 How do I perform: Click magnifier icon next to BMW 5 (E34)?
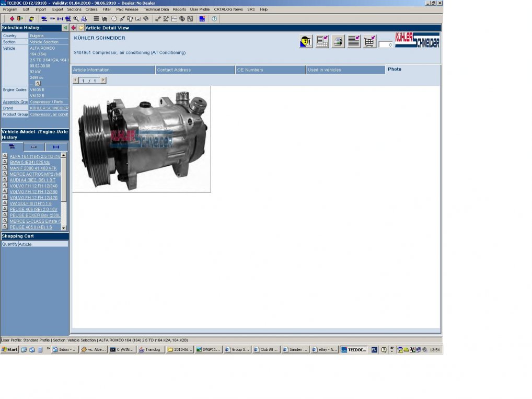pyautogui.click(x=5, y=162)
